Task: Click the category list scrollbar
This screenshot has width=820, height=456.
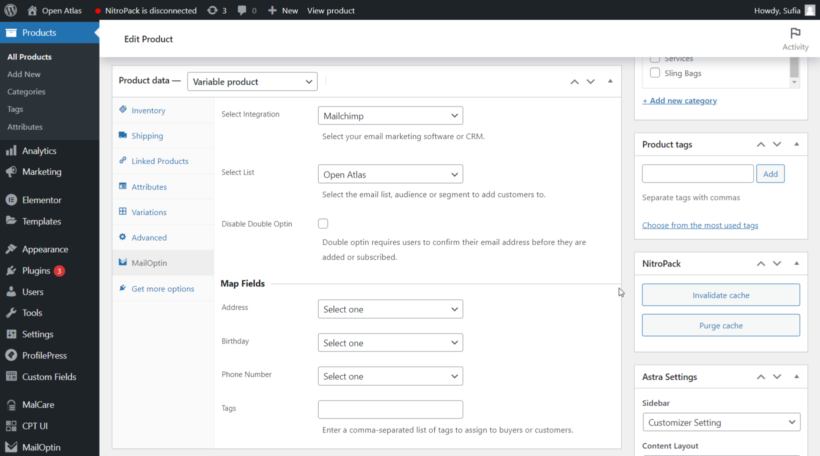Action: [794, 71]
